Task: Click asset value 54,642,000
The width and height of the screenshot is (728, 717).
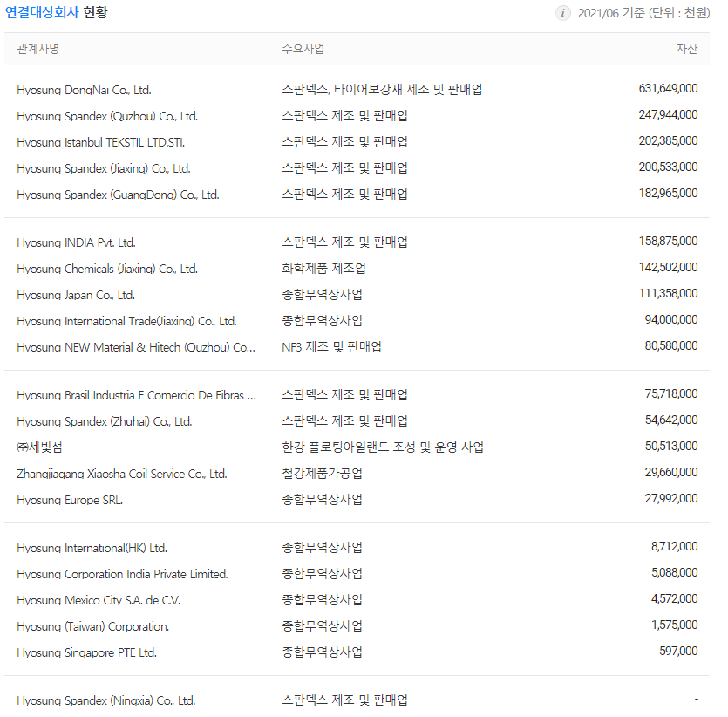Action: click(671, 420)
